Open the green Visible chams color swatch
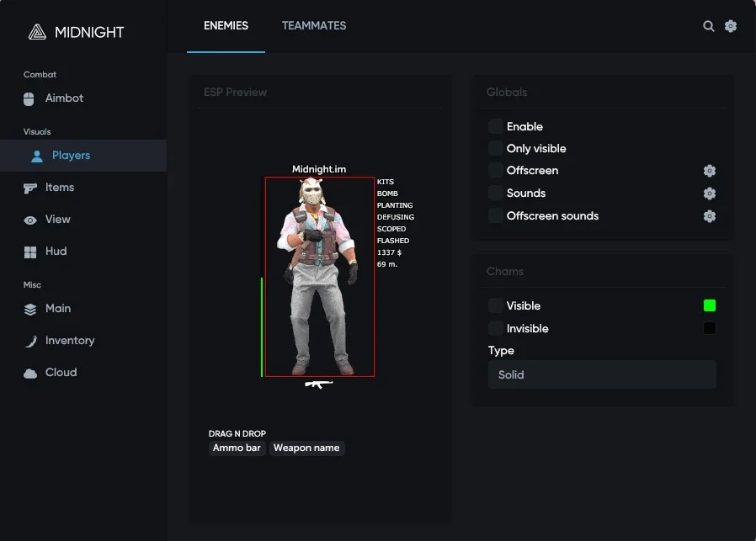The height and width of the screenshot is (541, 756). (x=709, y=305)
